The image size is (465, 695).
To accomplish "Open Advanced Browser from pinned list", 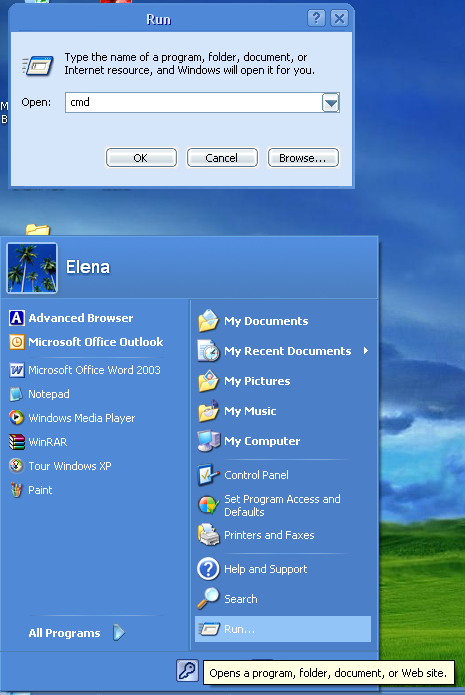I will pos(71,318).
